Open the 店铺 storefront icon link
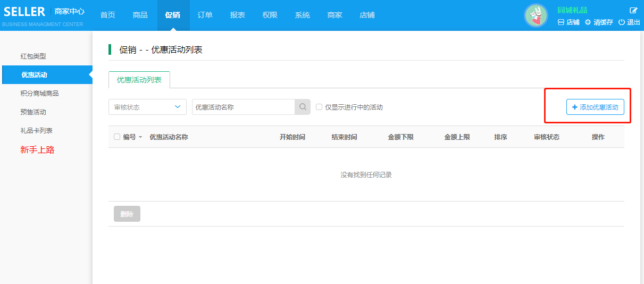 coord(561,22)
